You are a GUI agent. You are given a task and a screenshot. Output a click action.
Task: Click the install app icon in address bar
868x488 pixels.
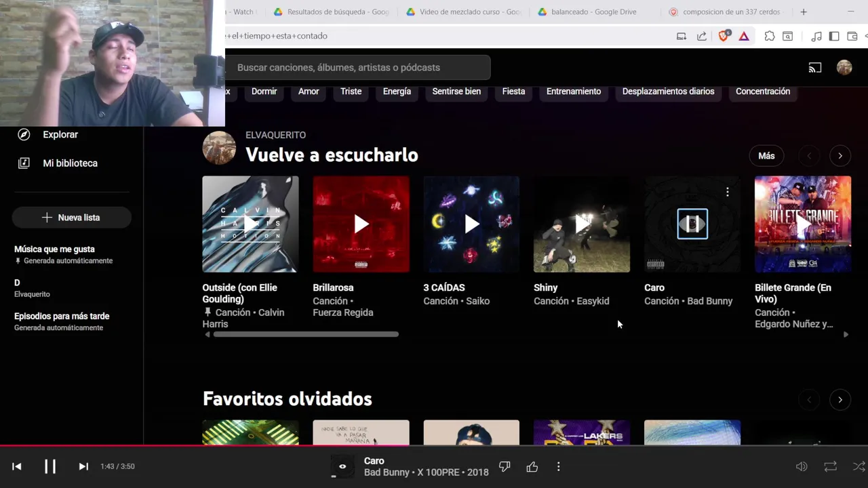point(682,36)
